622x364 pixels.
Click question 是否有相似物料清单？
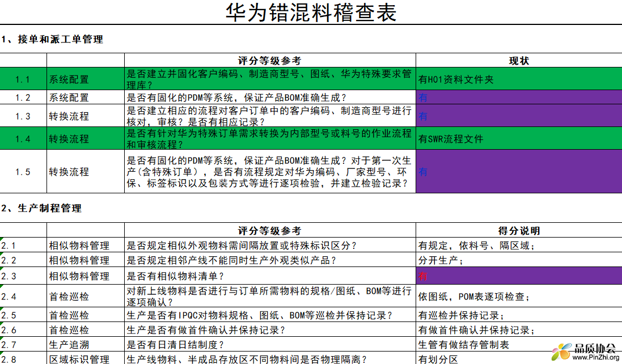(270, 276)
